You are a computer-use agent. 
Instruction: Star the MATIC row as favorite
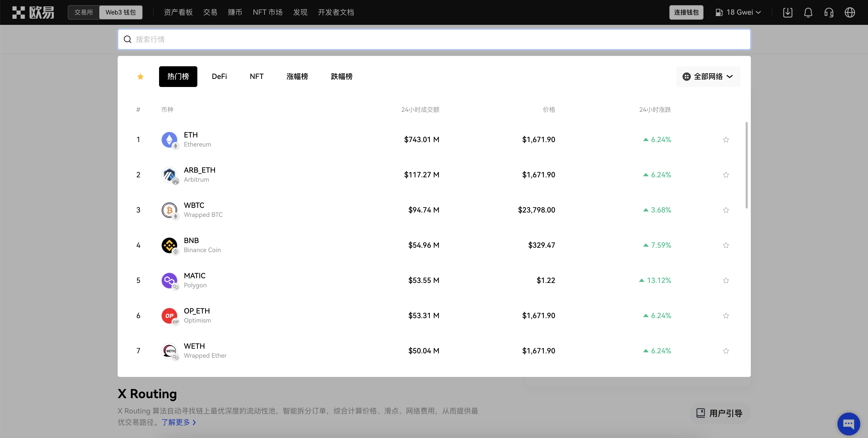(726, 281)
